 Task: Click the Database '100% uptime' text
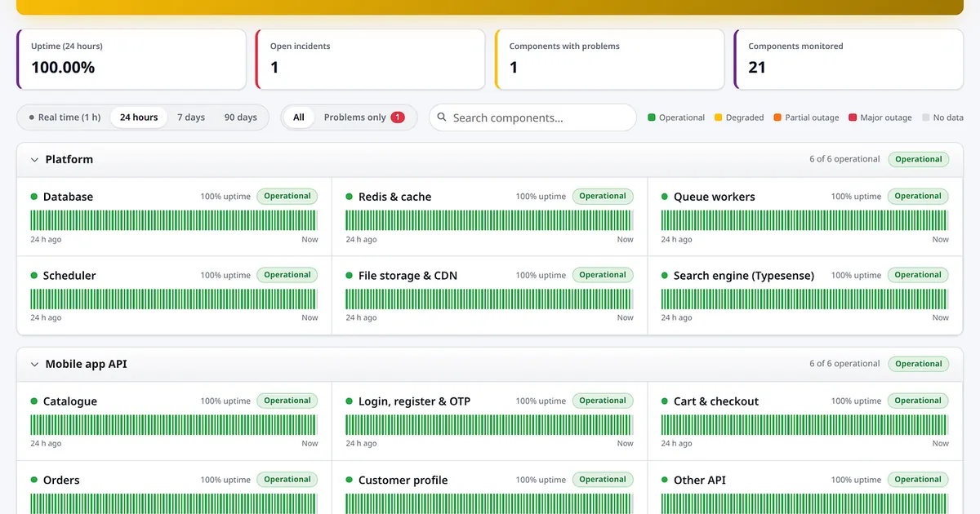tap(225, 197)
